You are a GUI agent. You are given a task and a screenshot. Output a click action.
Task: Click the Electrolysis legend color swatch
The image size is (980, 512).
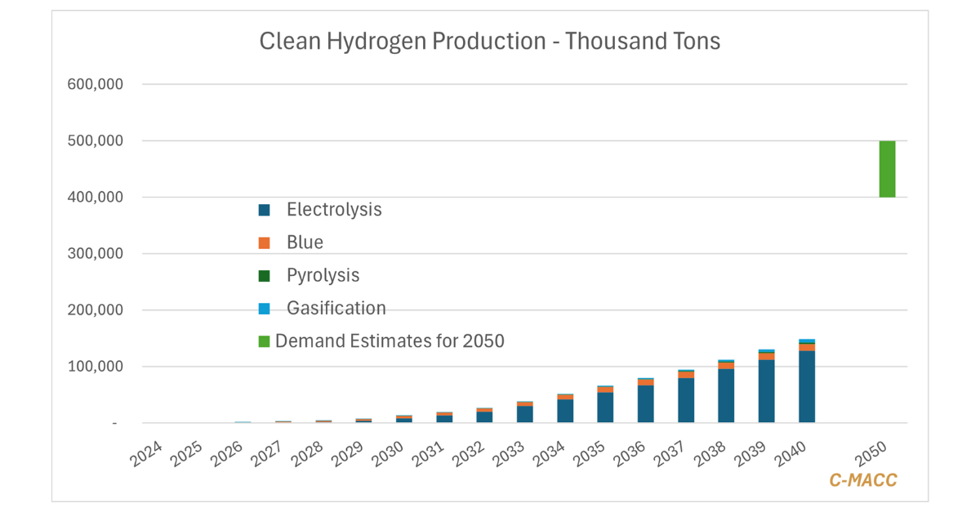click(264, 210)
